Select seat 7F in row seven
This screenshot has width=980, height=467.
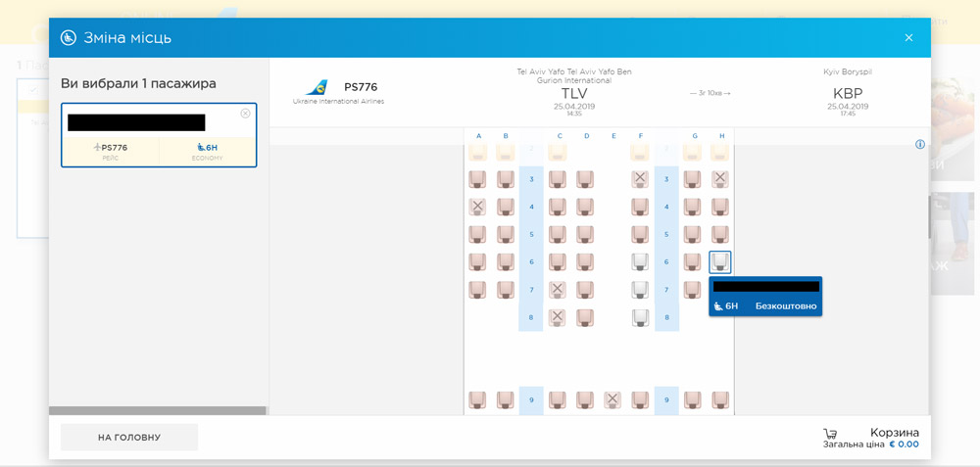640,290
